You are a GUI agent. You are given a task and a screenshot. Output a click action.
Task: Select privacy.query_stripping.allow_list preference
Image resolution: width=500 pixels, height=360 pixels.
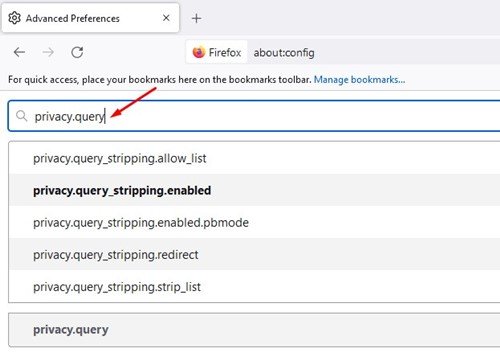(254, 158)
